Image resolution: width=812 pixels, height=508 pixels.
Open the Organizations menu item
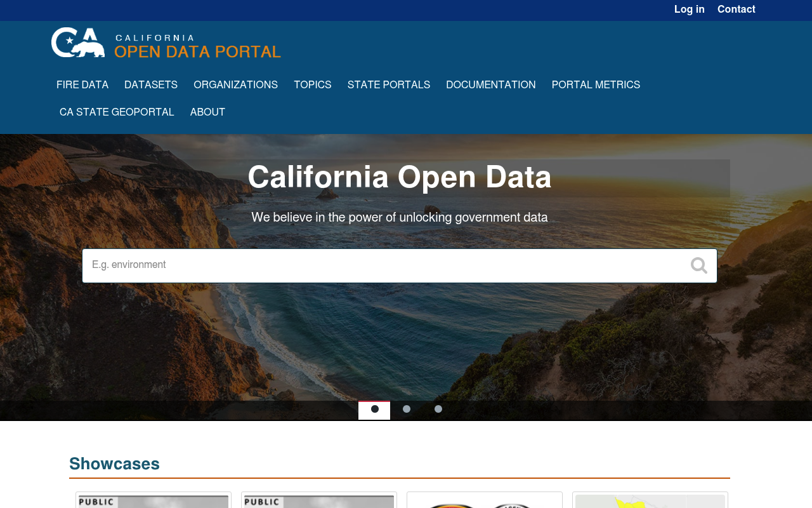[x=235, y=85]
